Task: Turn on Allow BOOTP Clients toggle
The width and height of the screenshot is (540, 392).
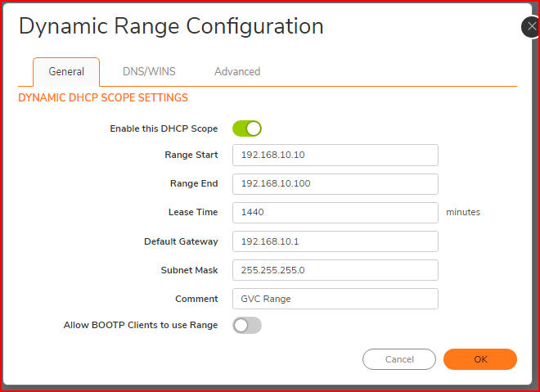Action: pos(247,325)
